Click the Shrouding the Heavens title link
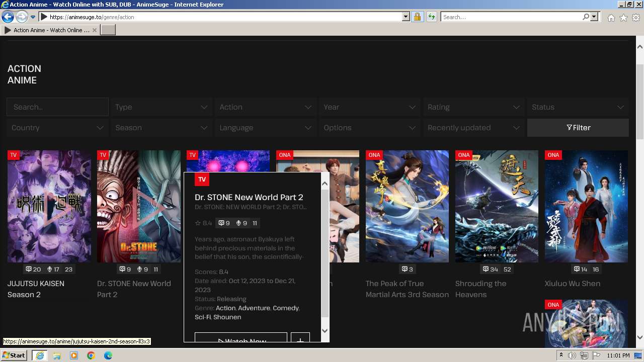 (480, 289)
